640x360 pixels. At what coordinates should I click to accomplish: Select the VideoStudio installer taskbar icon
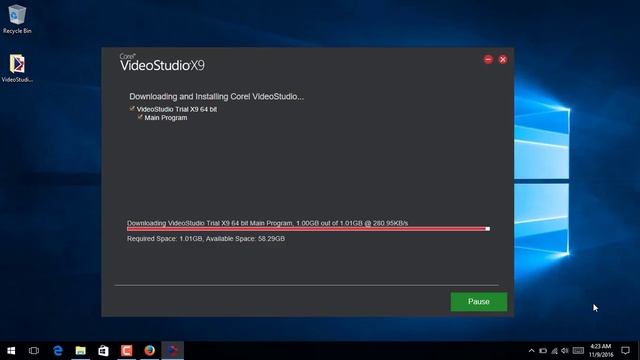tap(173, 351)
